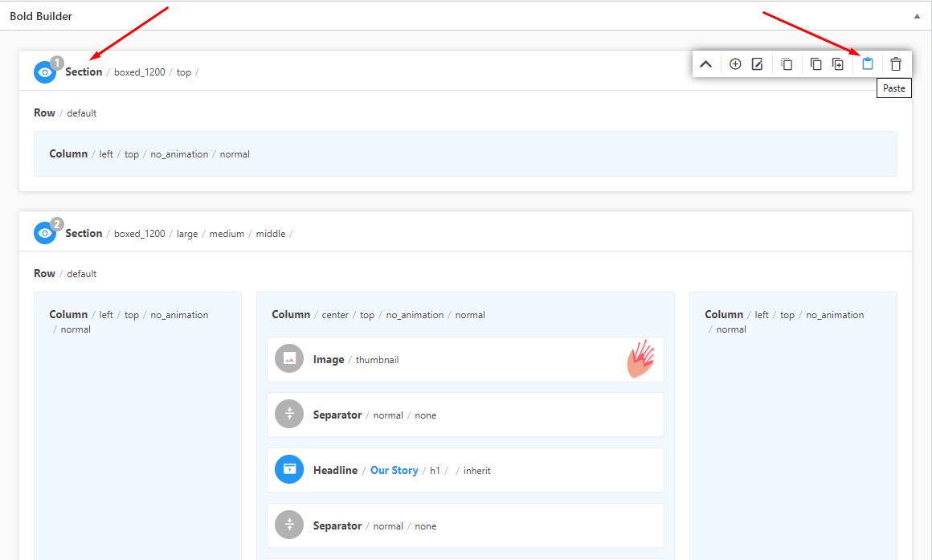This screenshot has width=932, height=560.
Task: Select the Section 'boxed_1200 / large' header label
Action: point(179,234)
